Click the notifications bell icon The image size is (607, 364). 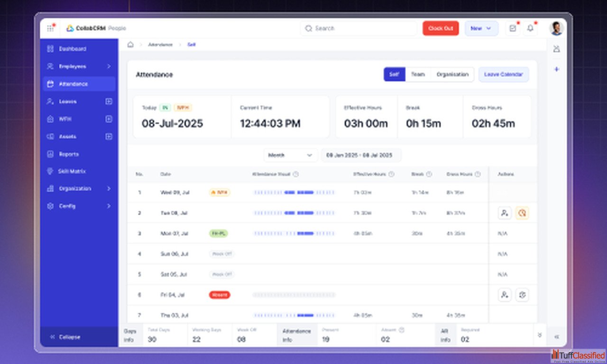530,28
